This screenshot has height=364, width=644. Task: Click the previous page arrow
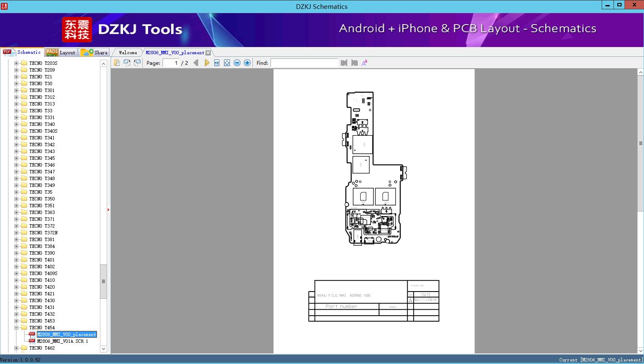tap(196, 63)
